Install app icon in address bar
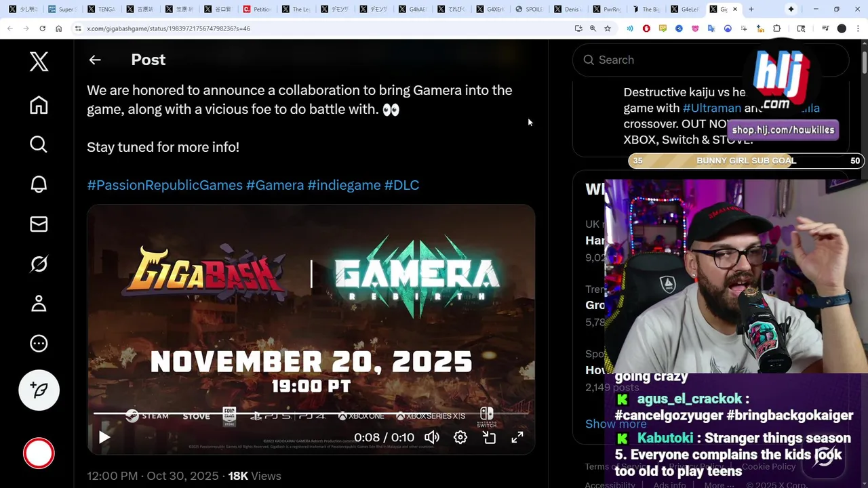Screen dimensions: 868x488 point(578,28)
